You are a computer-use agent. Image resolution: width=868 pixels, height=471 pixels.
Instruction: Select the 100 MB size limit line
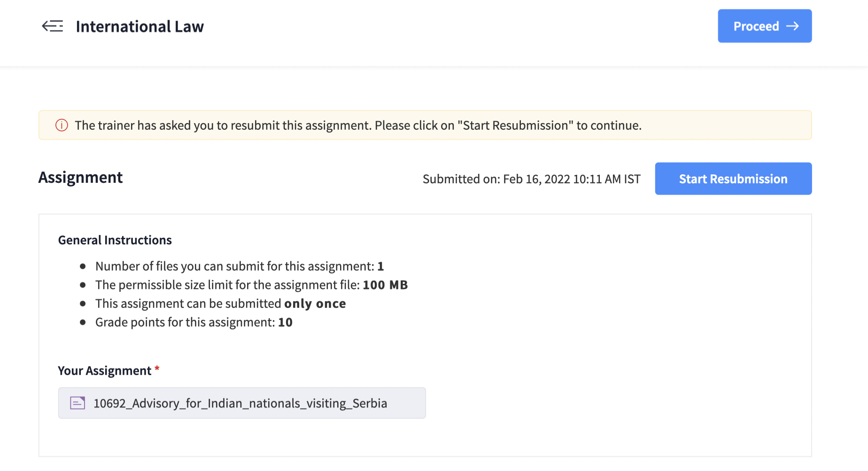click(x=251, y=285)
